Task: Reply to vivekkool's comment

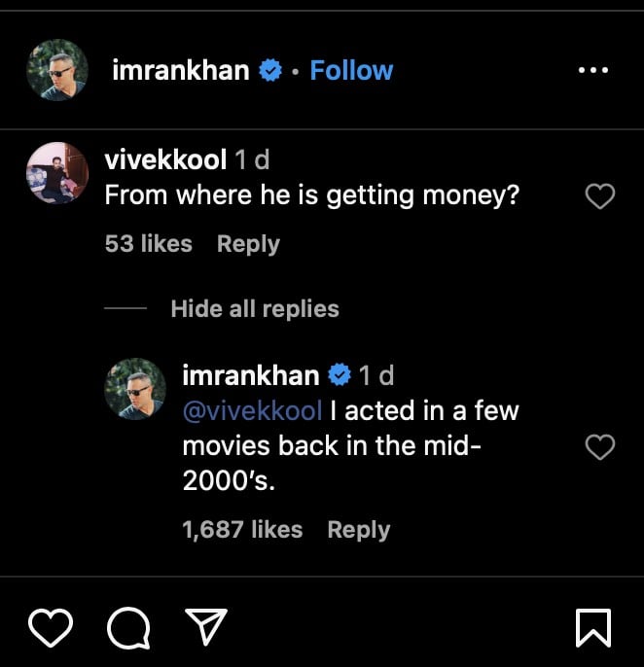Action: click(248, 244)
